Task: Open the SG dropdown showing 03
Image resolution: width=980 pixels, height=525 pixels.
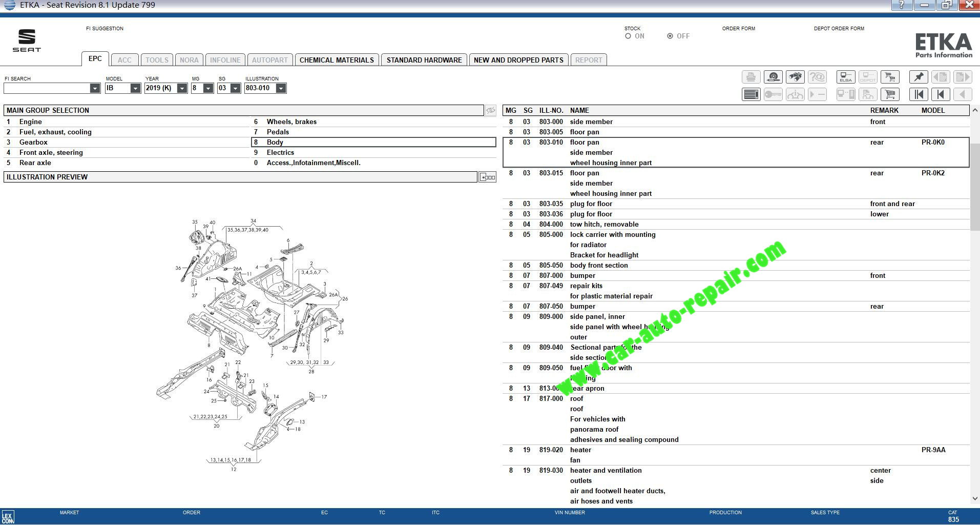Action: click(x=235, y=88)
